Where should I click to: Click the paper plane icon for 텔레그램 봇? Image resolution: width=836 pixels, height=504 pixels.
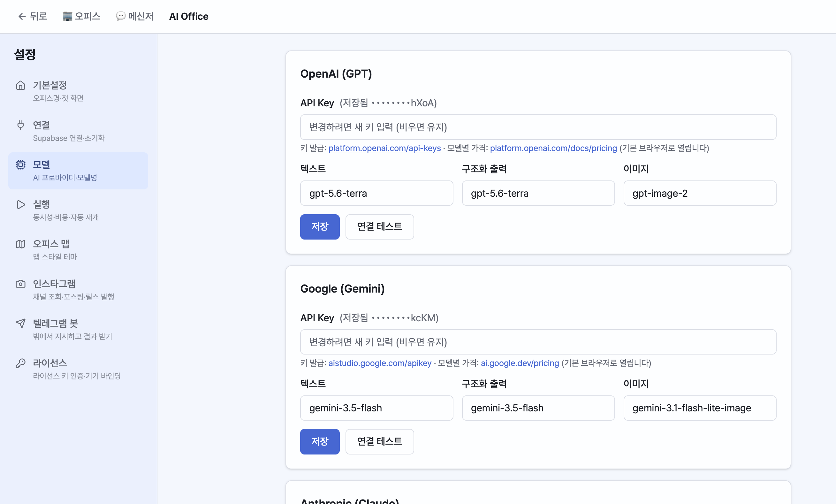21,324
